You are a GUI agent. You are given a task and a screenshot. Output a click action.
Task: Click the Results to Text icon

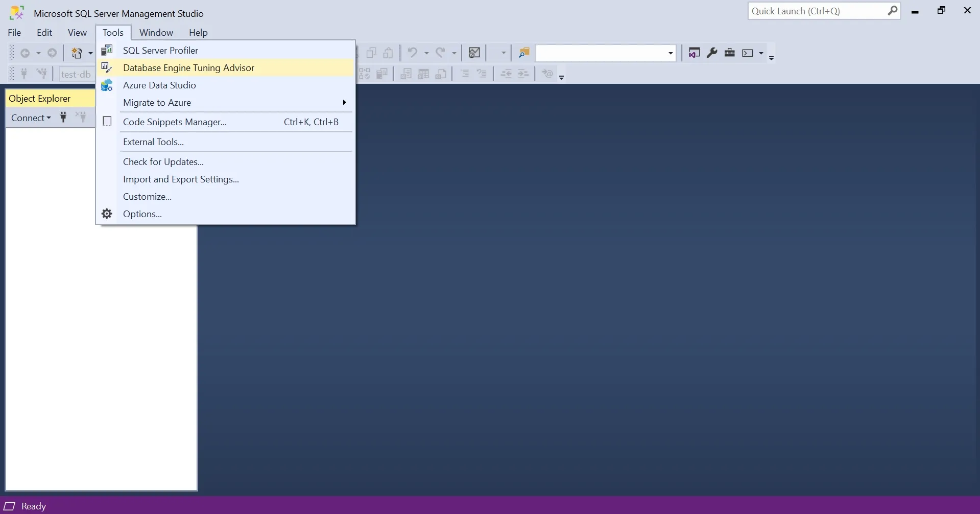pos(406,74)
